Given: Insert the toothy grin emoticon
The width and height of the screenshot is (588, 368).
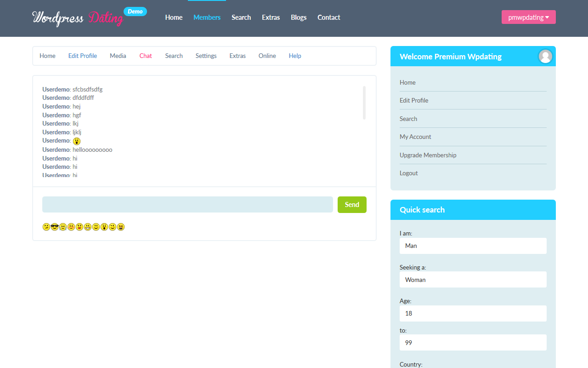Looking at the screenshot, I should point(88,227).
